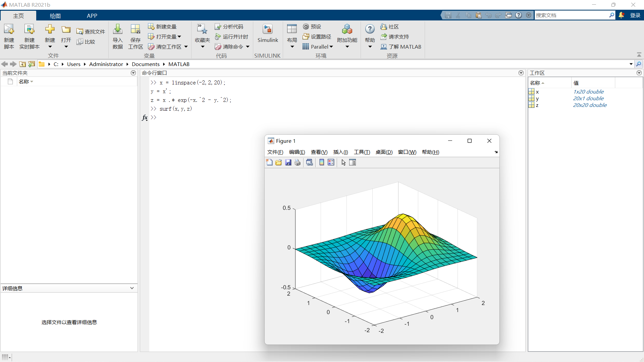Click Insert Colorbar icon in Figure 1
This screenshot has width=644, height=362.
(322, 163)
